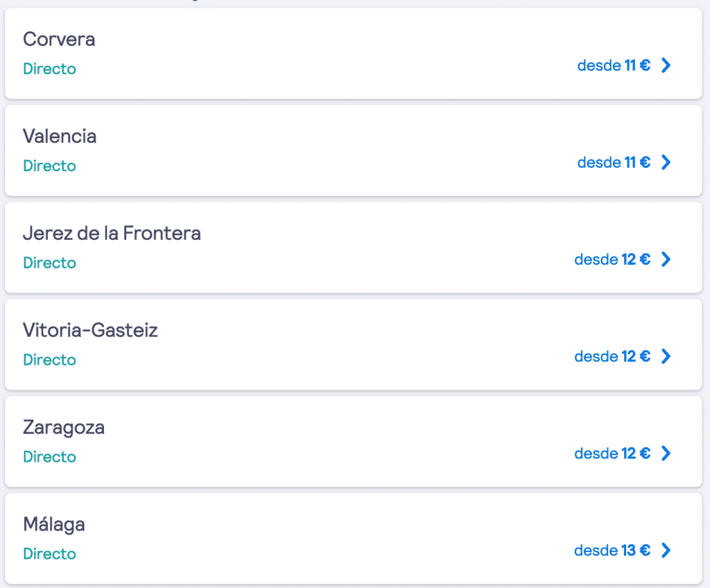Image resolution: width=710 pixels, height=588 pixels.
Task: Click the 'desde 13 €' price for Málaga
Action: [612, 551]
